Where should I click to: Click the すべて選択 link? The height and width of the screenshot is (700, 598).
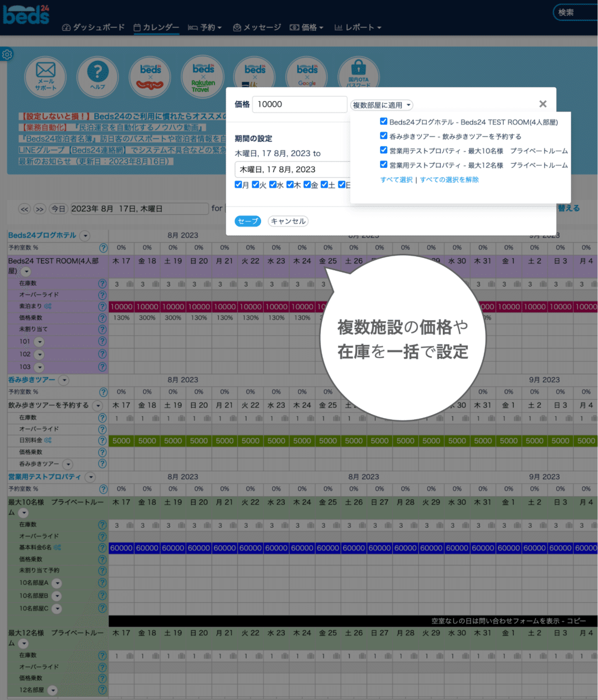click(x=396, y=179)
